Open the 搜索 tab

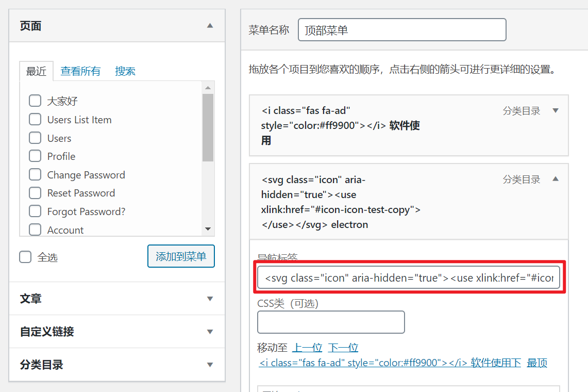[x=125, y=71]
